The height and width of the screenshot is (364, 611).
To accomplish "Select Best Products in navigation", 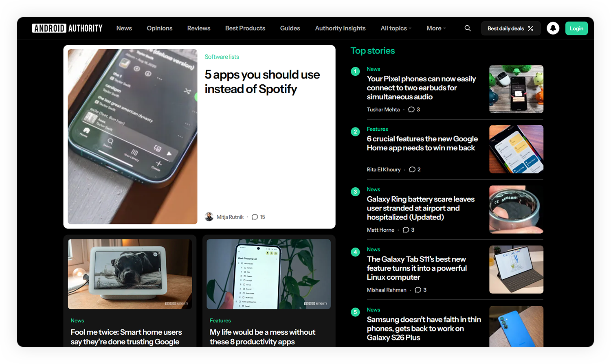I will tap(245, 28).
